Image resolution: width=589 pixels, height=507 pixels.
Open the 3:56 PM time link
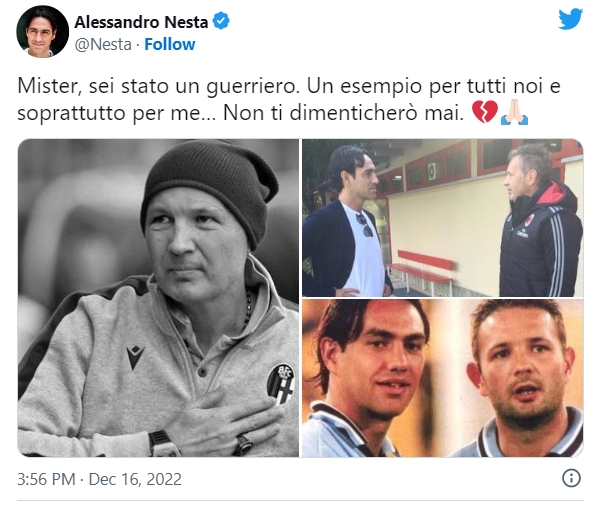pos(47,479)
